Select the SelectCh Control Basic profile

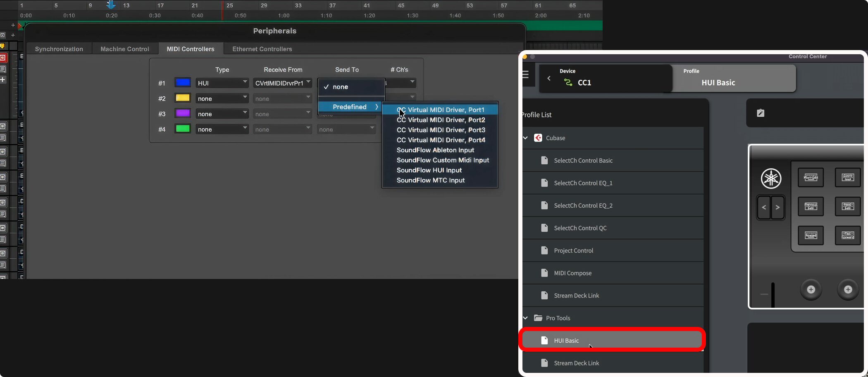point(613,161)
